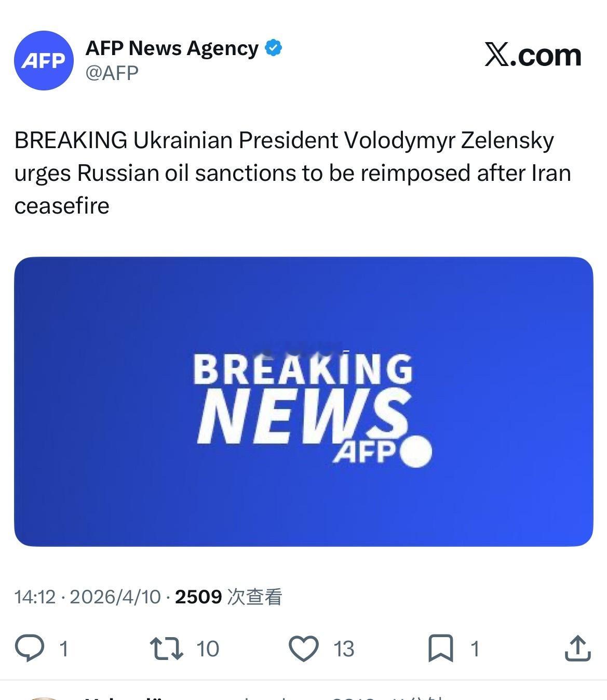Click the reply speech bubble icon
607x700 pixels.
pyautogui.click(x=30, y=648)
